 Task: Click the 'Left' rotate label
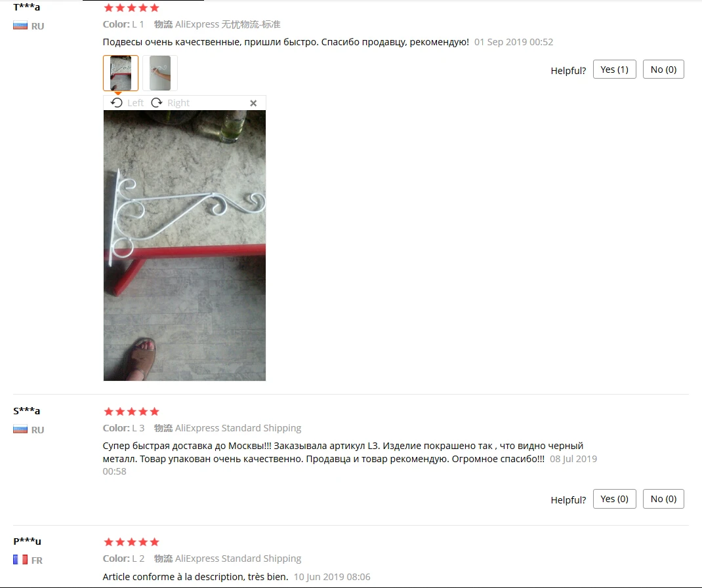coord(135,103)
